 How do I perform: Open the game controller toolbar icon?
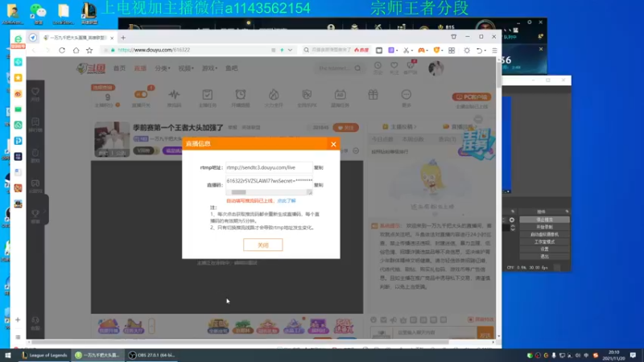[421, 50]
